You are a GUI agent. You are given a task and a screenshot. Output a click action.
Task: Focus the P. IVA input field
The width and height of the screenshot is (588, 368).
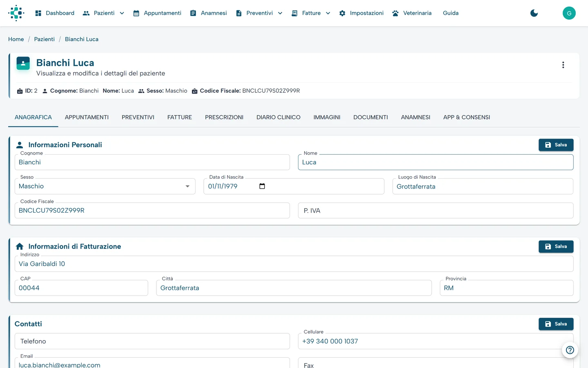pos(436,211)
